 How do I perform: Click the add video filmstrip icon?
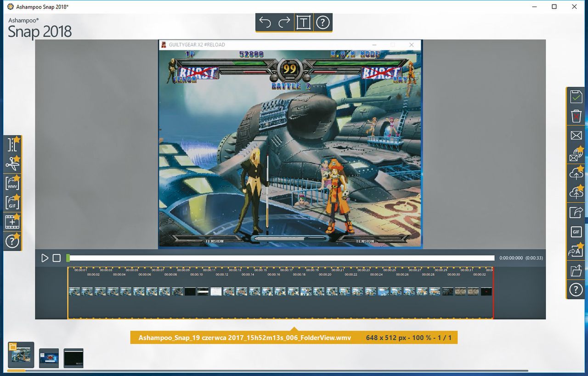12,222
